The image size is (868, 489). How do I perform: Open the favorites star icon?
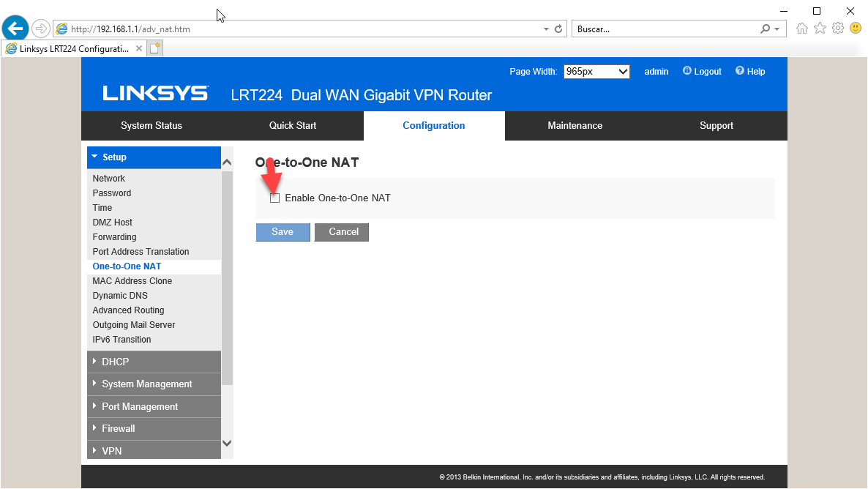(820, 29)
